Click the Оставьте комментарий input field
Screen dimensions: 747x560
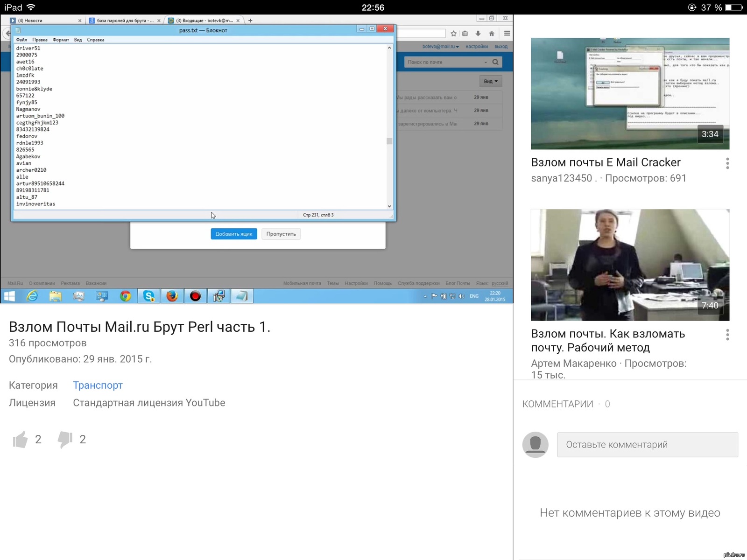tap(648, 445)
